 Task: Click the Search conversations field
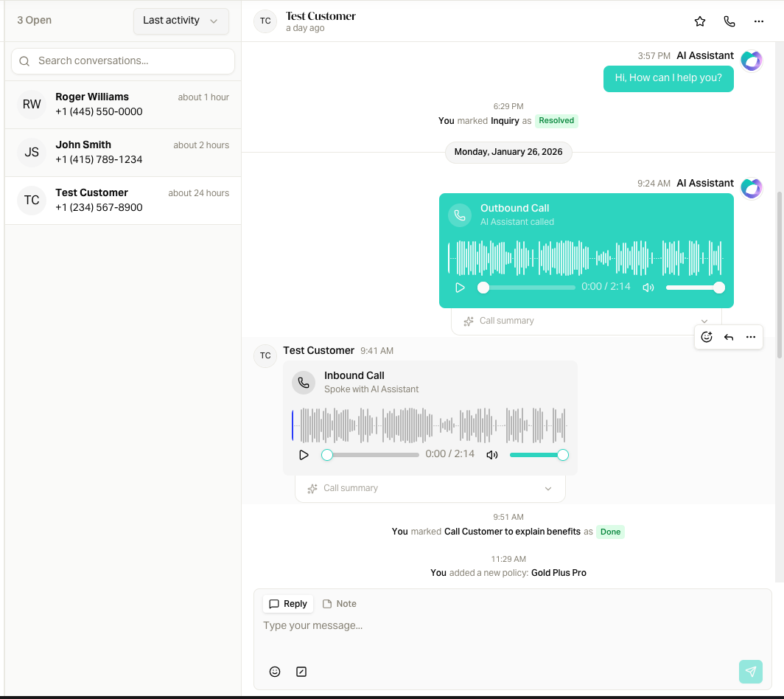pyautogui.click(x=123, y=61)
